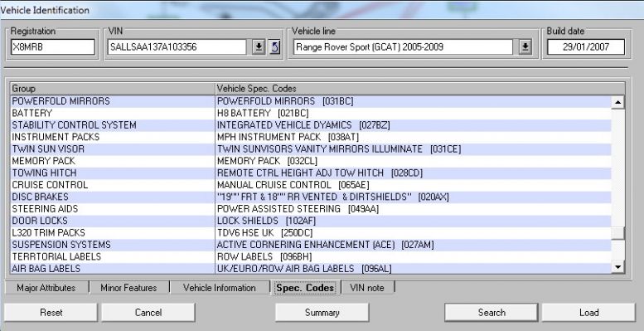The image size is (644, 331).
Task: Click LOCK SHIELDS [102AF] code
Action: click(x=266, y=221)
